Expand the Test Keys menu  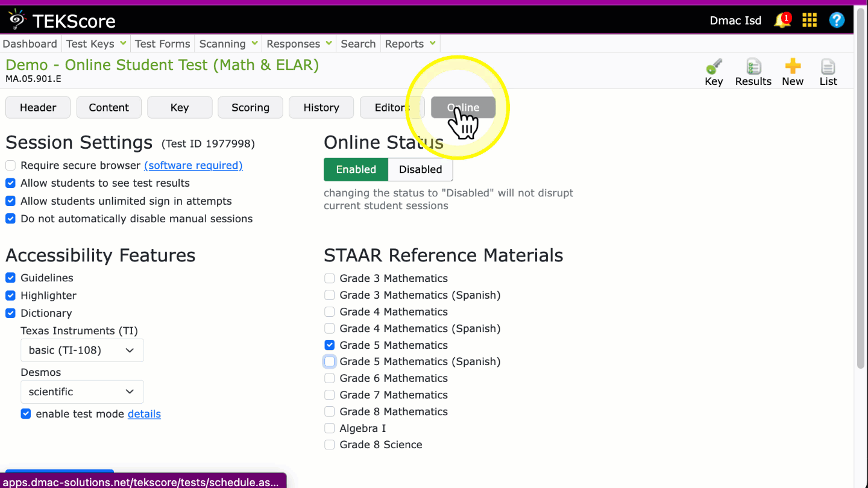96,43
